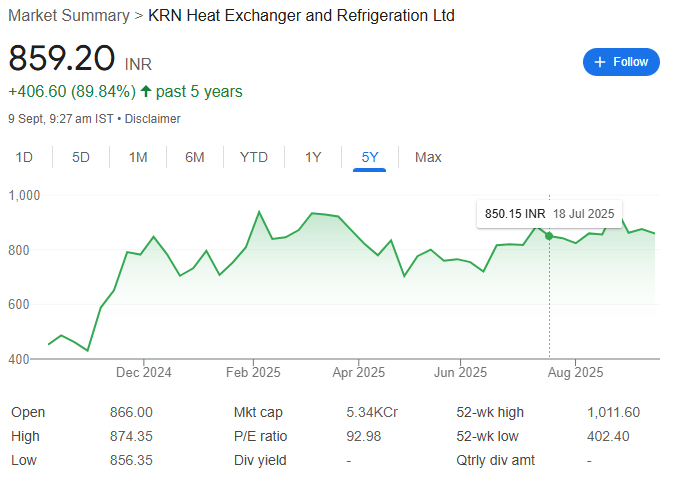Click the KRN Heat Exchanger company title
The width and height of the screenshot is (675, 489).
[x=301, y=15]
